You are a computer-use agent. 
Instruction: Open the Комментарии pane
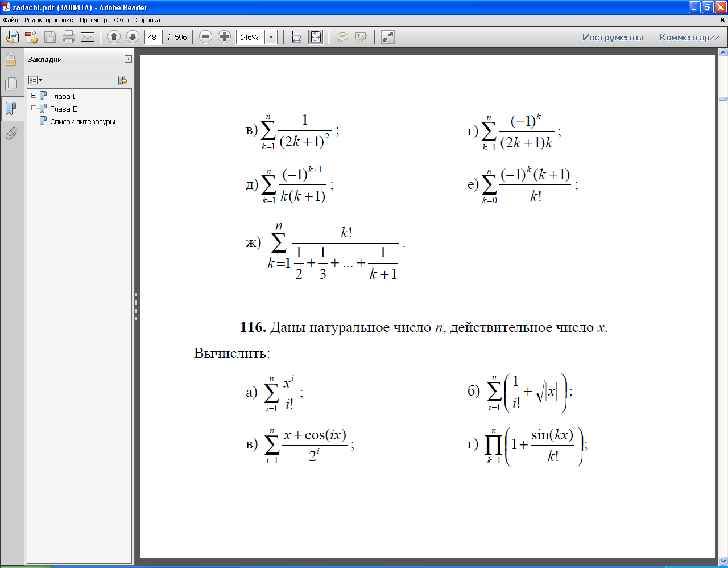coord(689,37)
